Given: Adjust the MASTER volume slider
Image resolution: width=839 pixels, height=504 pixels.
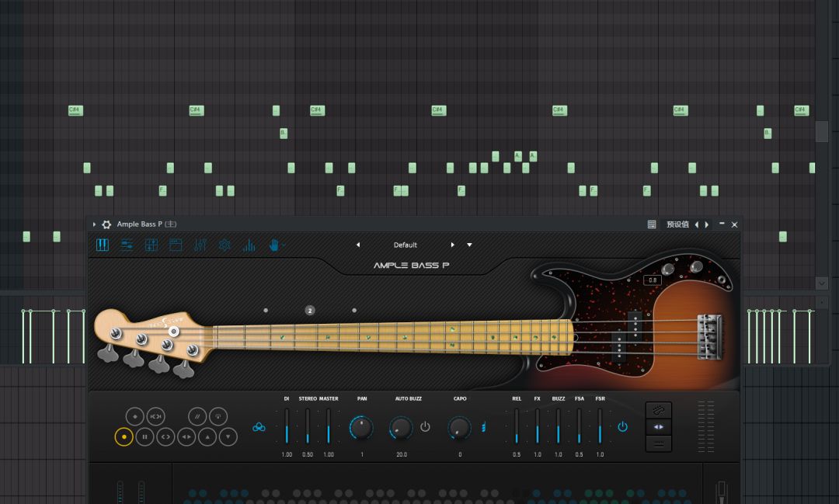Looking at the screenshot, I should 329,426.
